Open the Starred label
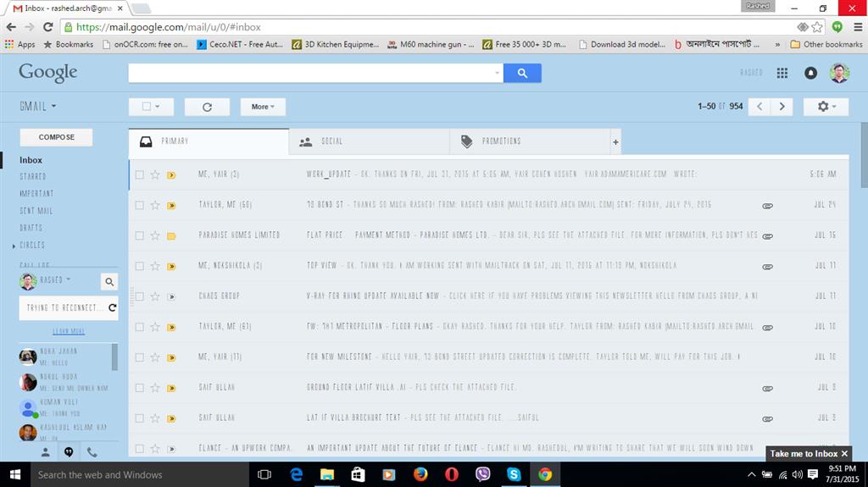This screenshot has height=487, width=868. pyautogui.click(x=33, y=176)
